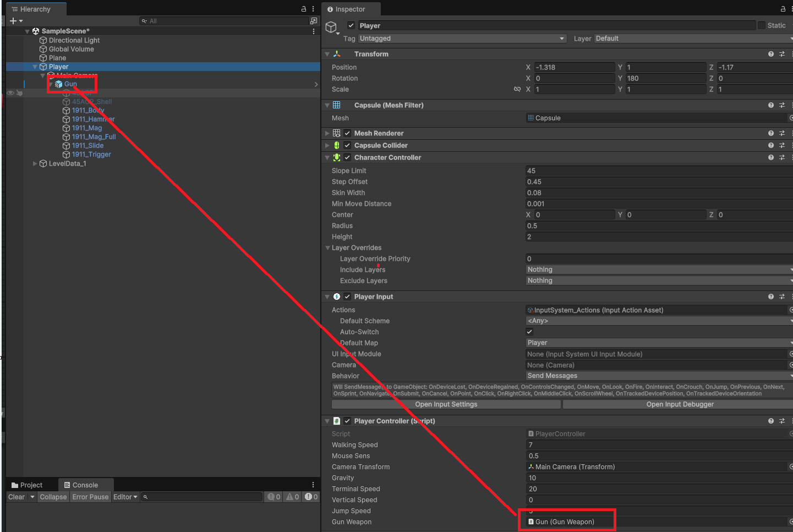793x532 pixels.
Task: Uncheck the Auto-Switch checkbox
Action: pos(529,332)
